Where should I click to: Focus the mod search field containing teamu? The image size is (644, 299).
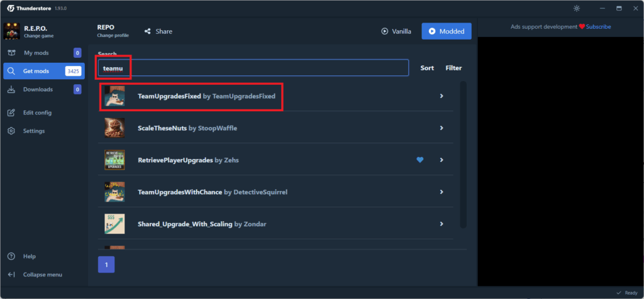pyautogui.click(x=253, y=68)
